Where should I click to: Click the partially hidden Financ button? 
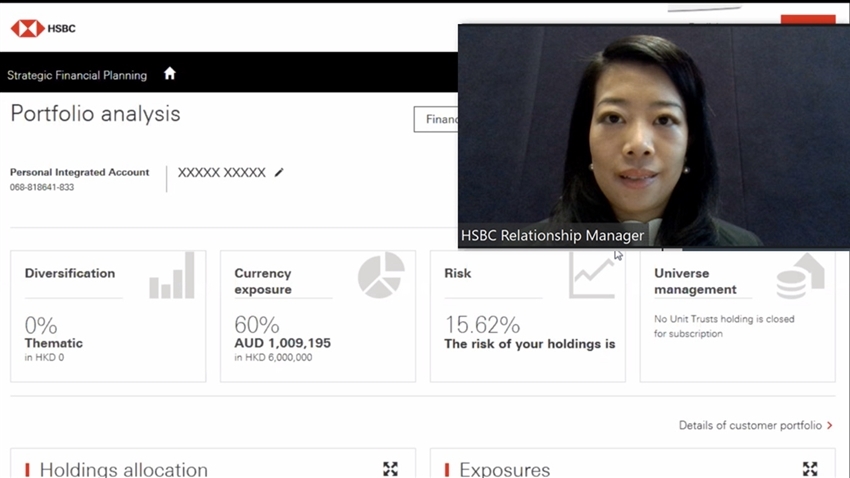pyautogui.click(x=436, y=119)
